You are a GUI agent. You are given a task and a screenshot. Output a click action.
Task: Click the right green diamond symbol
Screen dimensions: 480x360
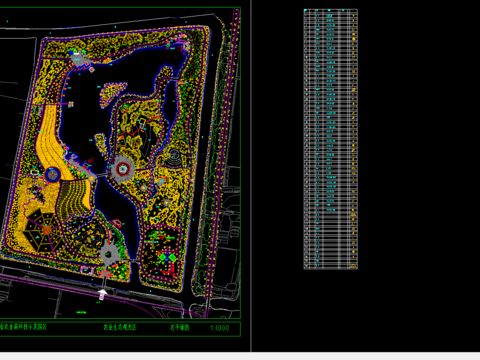click(x=172, y=257)
